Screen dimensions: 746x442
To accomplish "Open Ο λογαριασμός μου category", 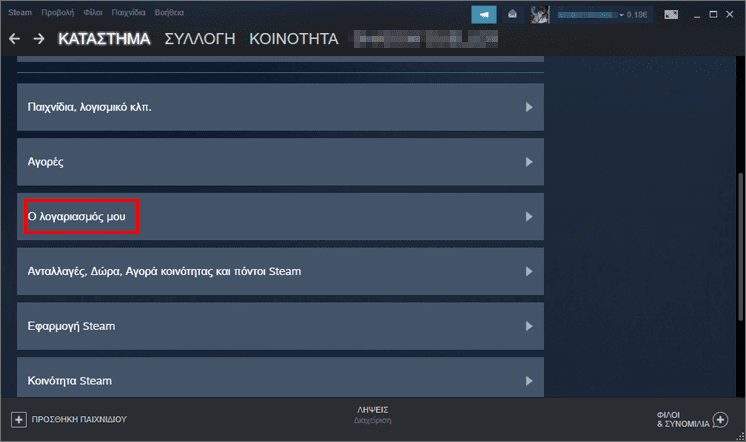I will coord(280,216).
